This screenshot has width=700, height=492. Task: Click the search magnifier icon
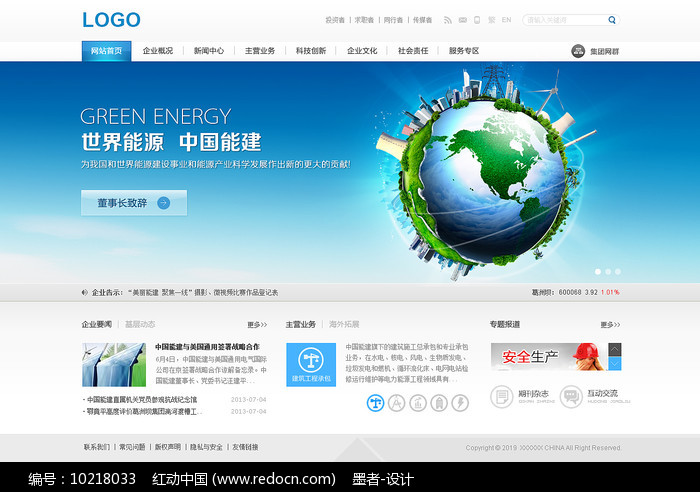(612, 20)
